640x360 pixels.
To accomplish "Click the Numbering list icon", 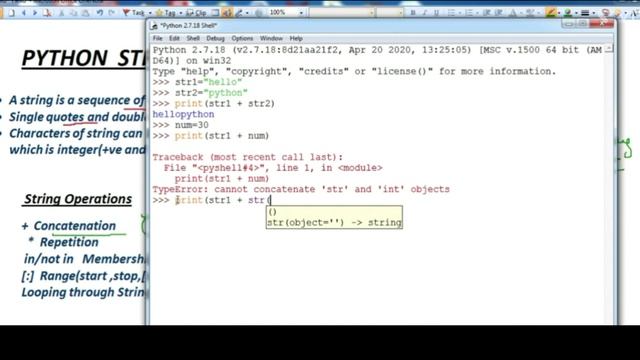I will 469,13.
